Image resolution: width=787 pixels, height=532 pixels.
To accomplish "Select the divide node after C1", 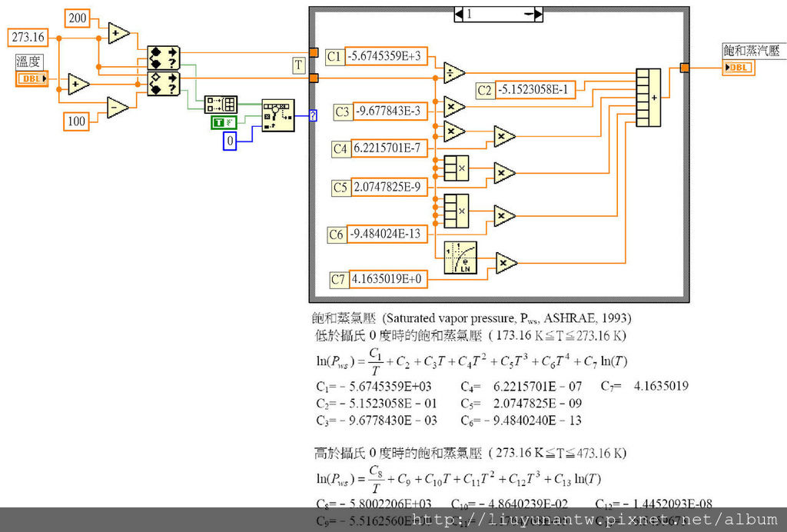I will click(x=454, y=73).
